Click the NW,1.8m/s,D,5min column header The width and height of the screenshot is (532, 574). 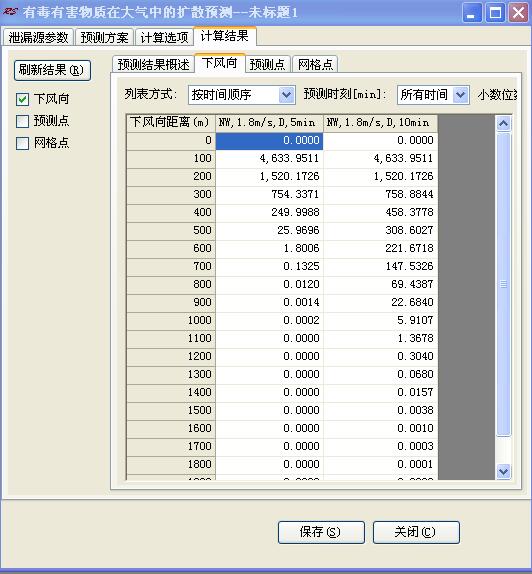pyautogui.click(x=269, y=123)
